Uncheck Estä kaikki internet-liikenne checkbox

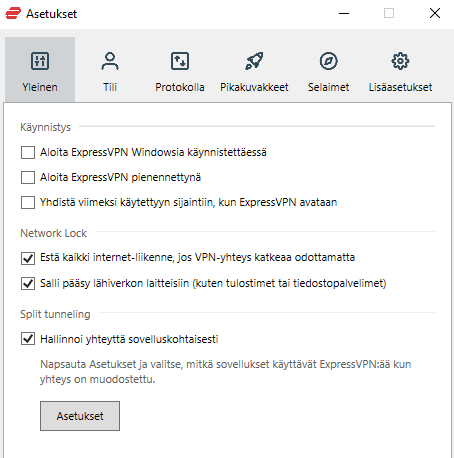[x=28, y=258]
